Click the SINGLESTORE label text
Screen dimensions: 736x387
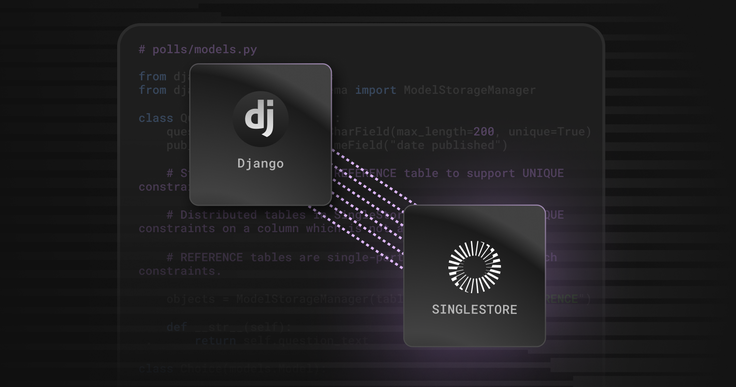pos(475,310)
